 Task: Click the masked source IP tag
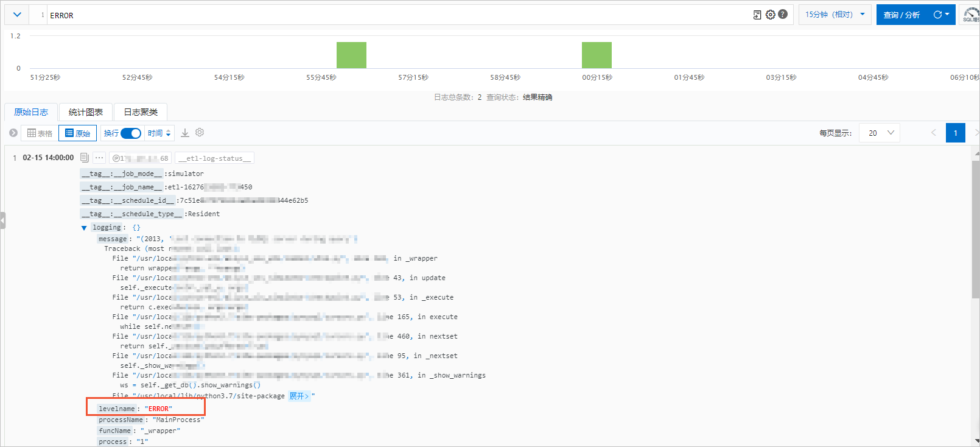(x=141, y=158)
